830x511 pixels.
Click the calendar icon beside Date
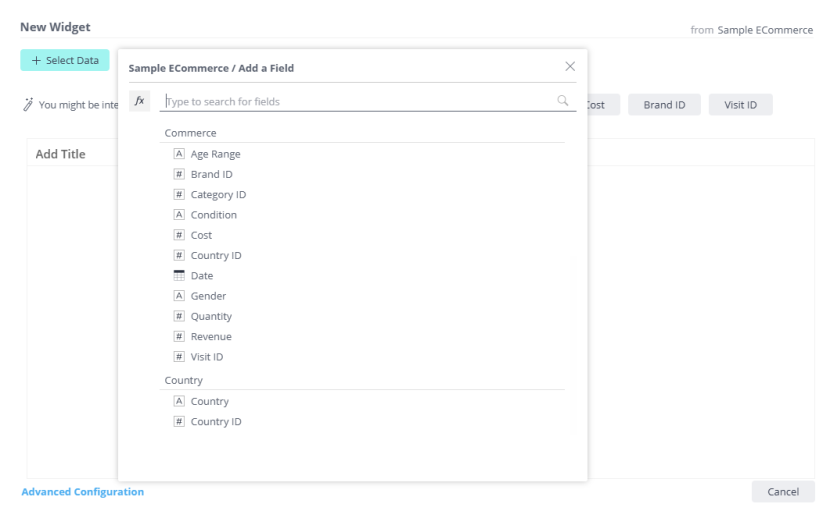(x=180, y=276)
